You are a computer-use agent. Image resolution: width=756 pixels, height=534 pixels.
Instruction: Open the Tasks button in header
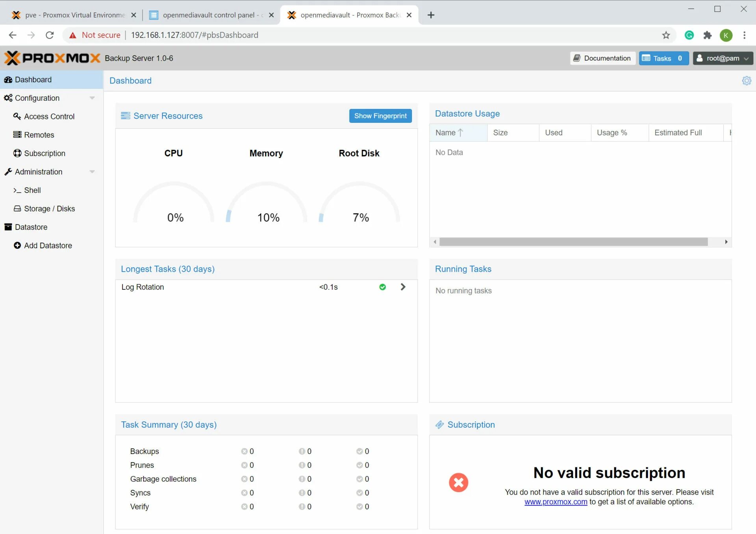(x=663, y=58)
